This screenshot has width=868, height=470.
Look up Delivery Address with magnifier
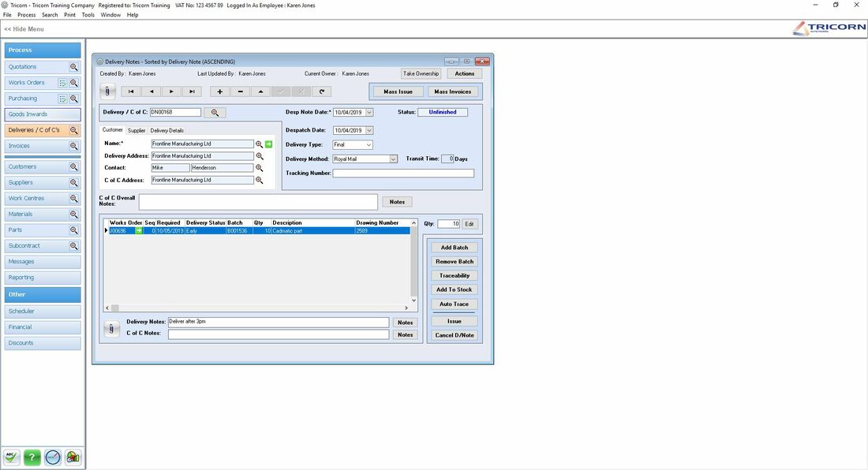tap(259, 156)
